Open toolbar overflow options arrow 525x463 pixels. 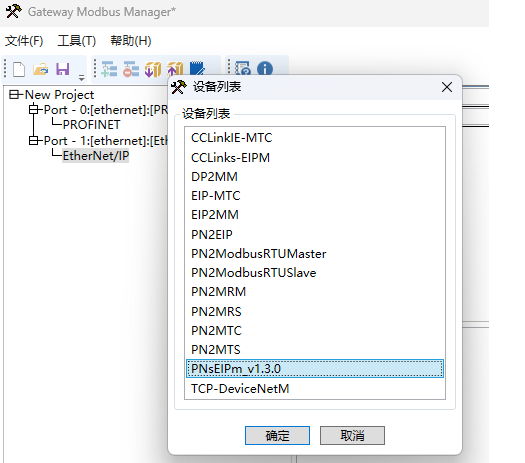(81, 78)
